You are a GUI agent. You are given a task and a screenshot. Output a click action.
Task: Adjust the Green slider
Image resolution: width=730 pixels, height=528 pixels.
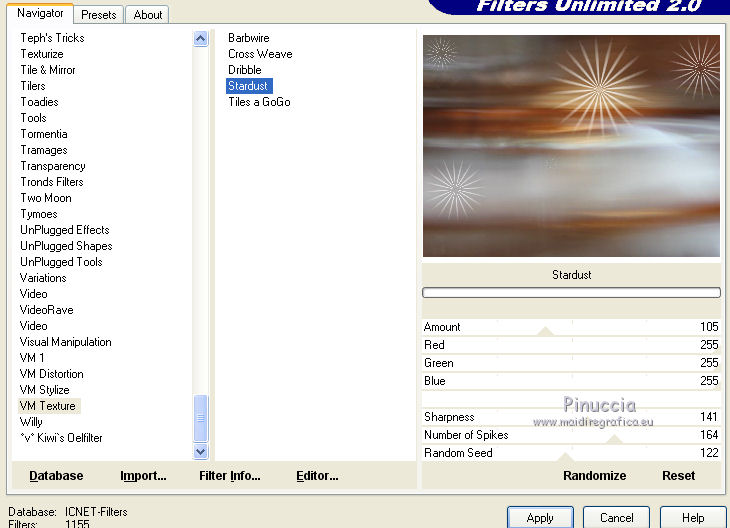coord(571,363)
